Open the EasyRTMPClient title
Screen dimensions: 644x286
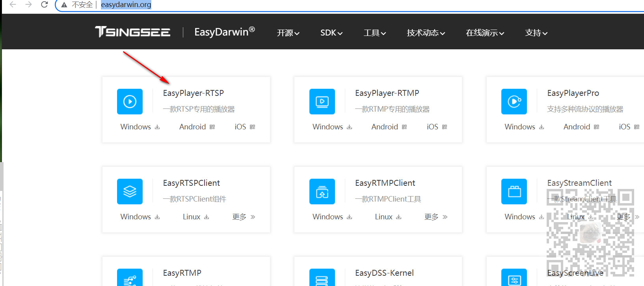pos(385,183)
